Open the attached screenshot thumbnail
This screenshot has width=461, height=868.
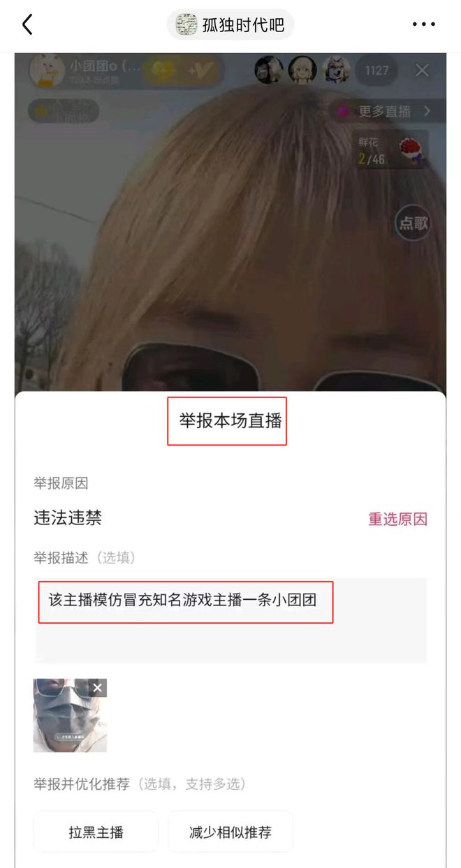click(70, 715)
